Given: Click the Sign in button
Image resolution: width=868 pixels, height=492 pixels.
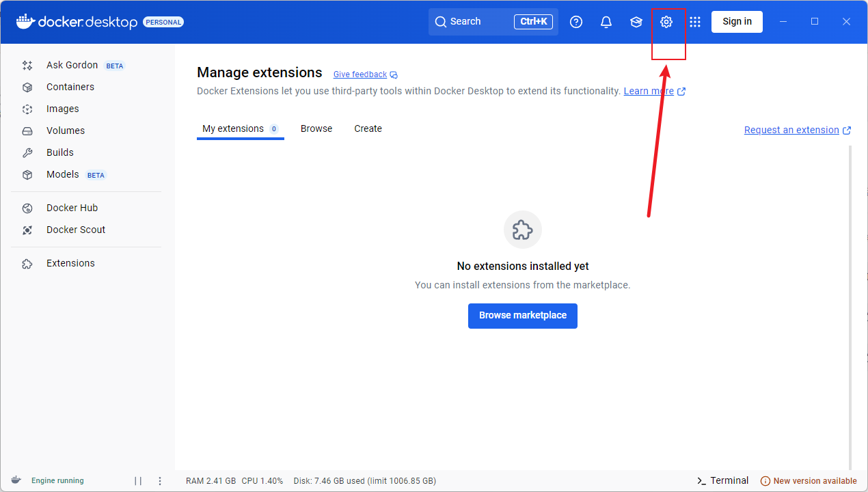Looking at the screenshot, I should (x=737, y=22).
